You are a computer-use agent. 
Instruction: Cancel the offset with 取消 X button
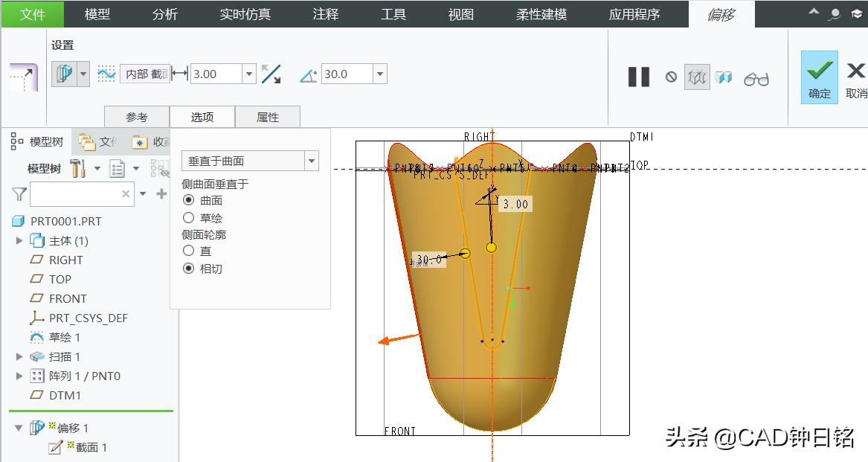(x=856, y=79)
